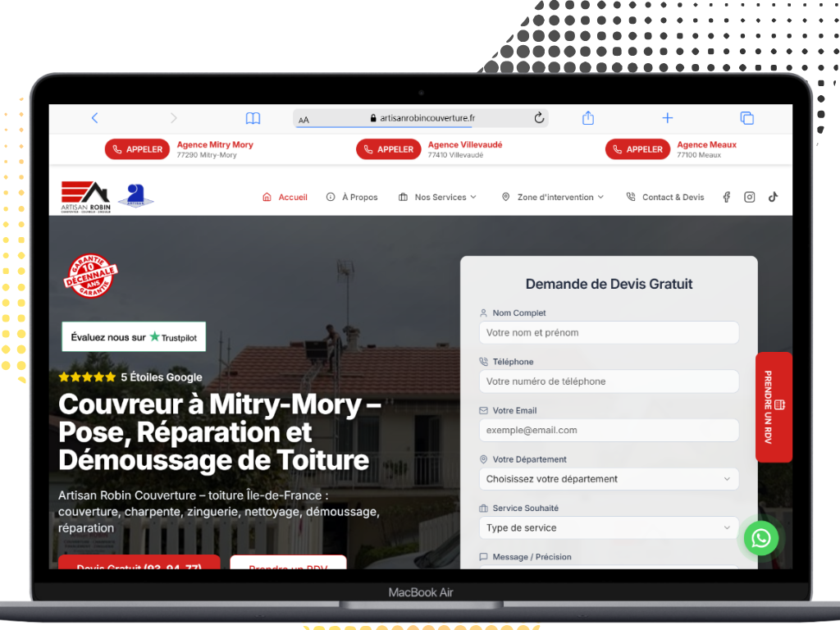Open a new tab with plus icon
Viewport: 840px width, 630px height.
tap(667, 118)
